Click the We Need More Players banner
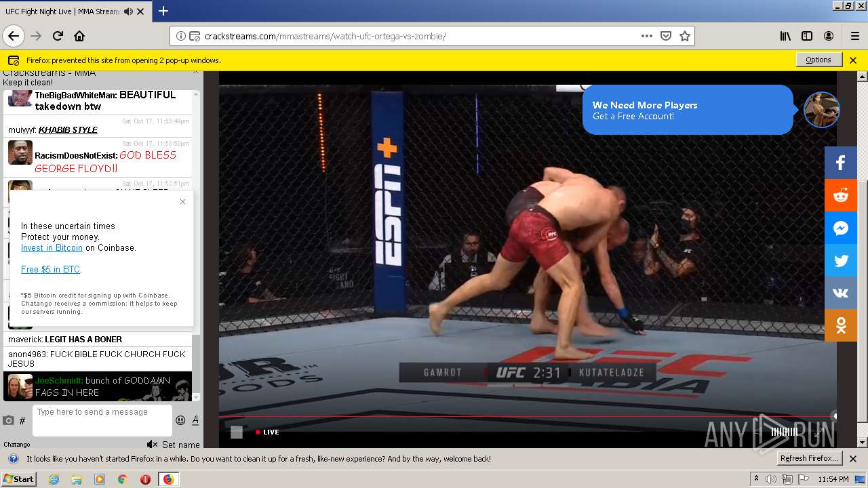Viewport: 868px width, 488px height. pos(688,110)
